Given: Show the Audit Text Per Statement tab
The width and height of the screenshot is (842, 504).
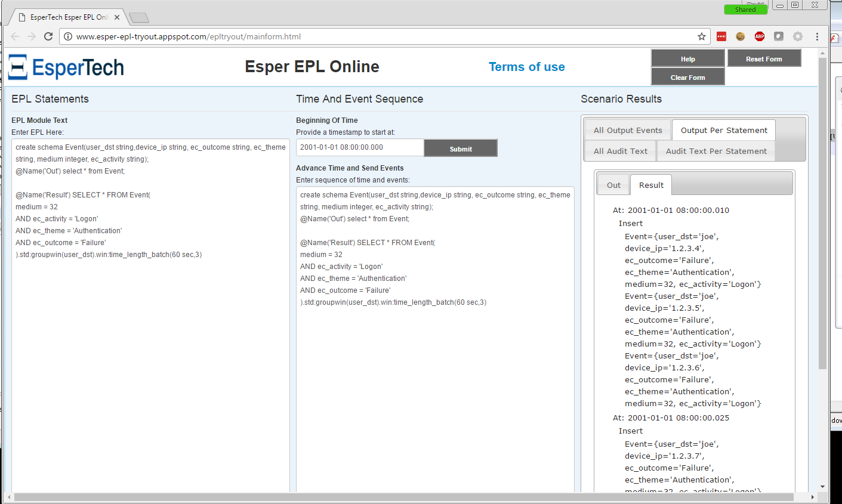Looking at the screenshot, I should tap(716, 151).
